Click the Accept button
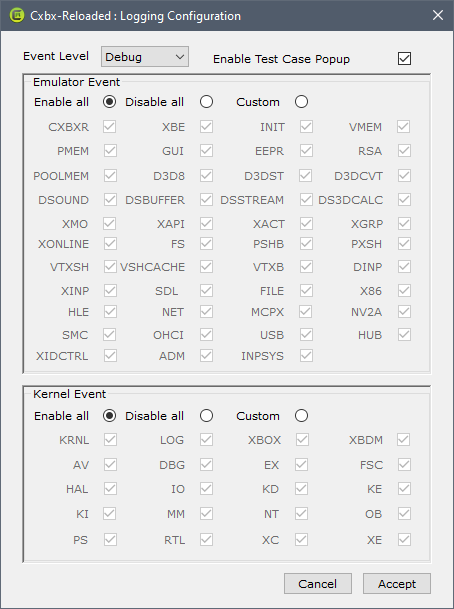 point(397,583)
